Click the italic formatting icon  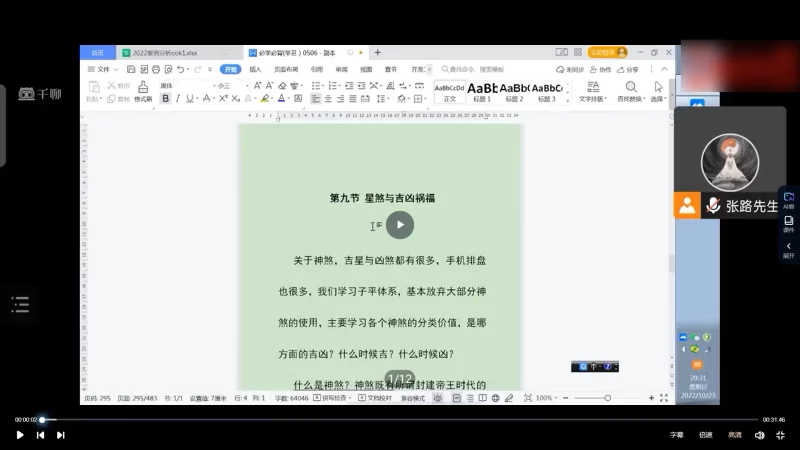tap(178, 98)
